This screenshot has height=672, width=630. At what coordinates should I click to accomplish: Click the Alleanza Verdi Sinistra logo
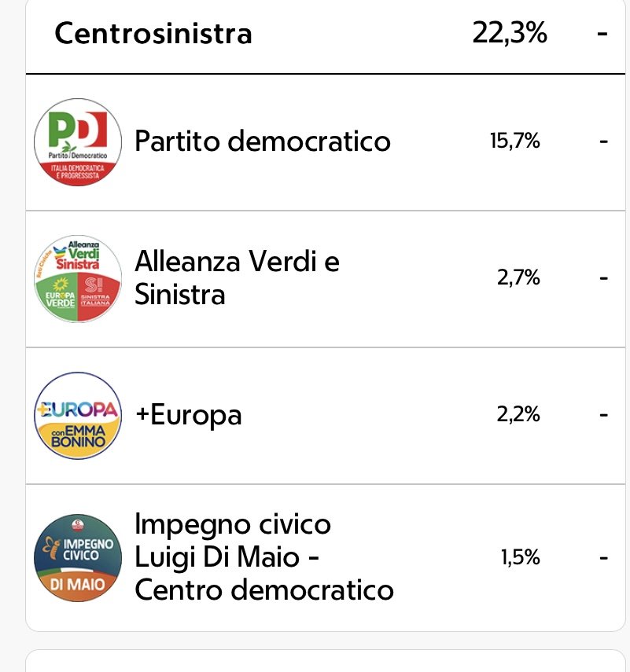click(78, 279)
